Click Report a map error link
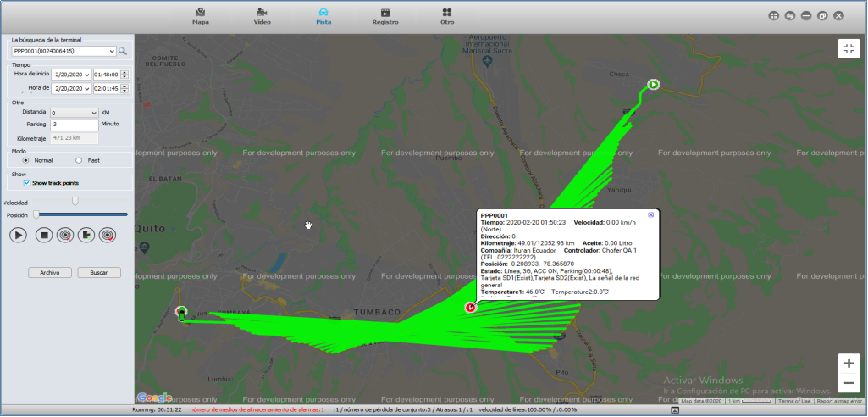 click(x=839, y=401)
